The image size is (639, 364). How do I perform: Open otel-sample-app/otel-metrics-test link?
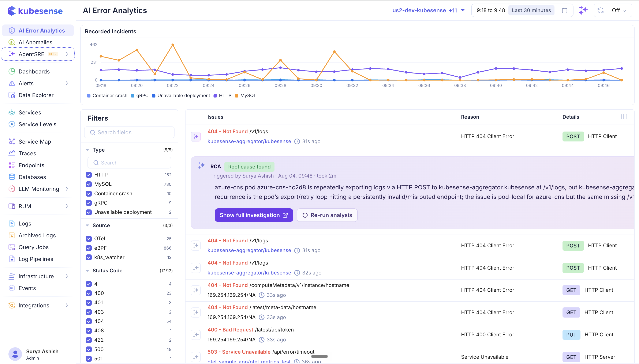(249, 361)
